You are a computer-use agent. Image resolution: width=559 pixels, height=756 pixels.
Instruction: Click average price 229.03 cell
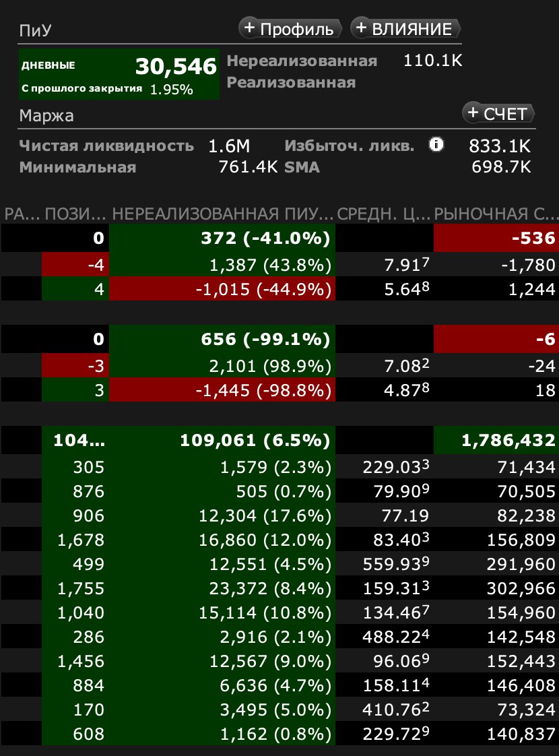coord(385,467)
